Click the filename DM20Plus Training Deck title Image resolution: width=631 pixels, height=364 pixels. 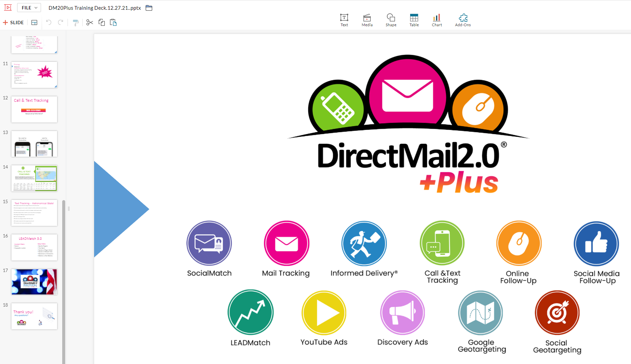[95, 8]
